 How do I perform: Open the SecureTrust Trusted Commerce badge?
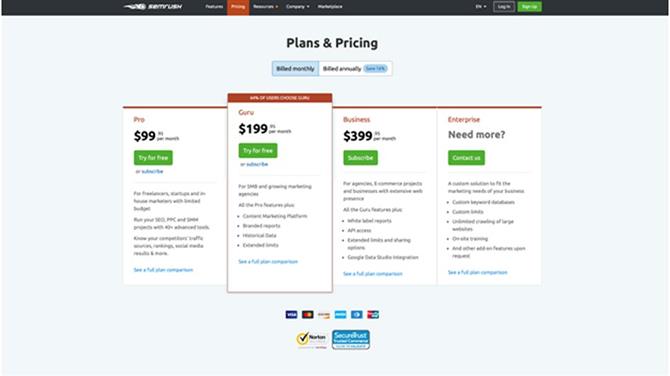pyautogui.click(x=351, y=340)
